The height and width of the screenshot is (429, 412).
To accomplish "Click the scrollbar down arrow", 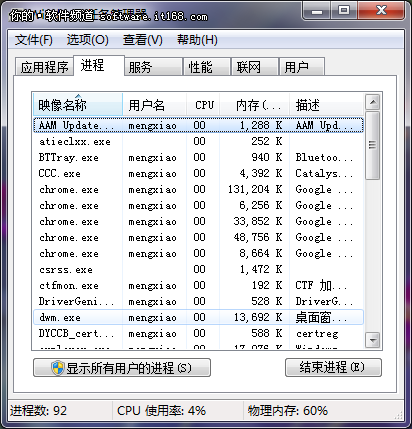I will coord(372,340).
